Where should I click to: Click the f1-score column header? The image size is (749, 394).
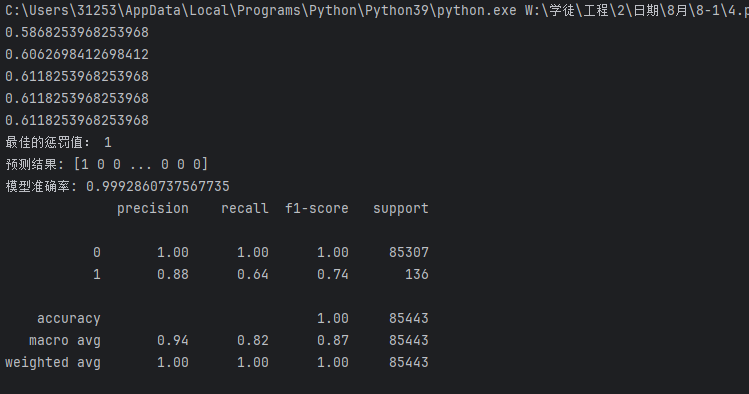point(317,209)
